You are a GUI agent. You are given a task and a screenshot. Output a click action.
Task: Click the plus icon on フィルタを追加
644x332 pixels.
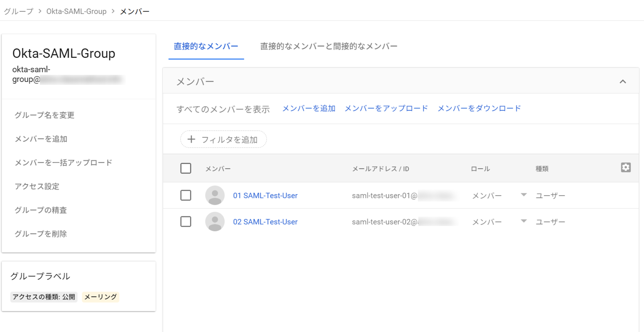[191, 139]
